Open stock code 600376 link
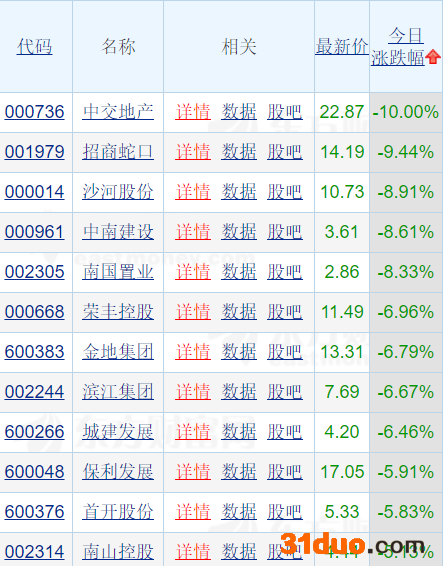 point(35,512)
